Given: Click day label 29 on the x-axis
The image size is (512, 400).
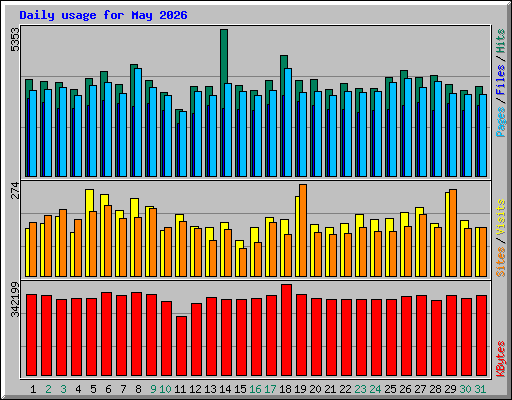Looking at the screenshot, I should point(450,389).
